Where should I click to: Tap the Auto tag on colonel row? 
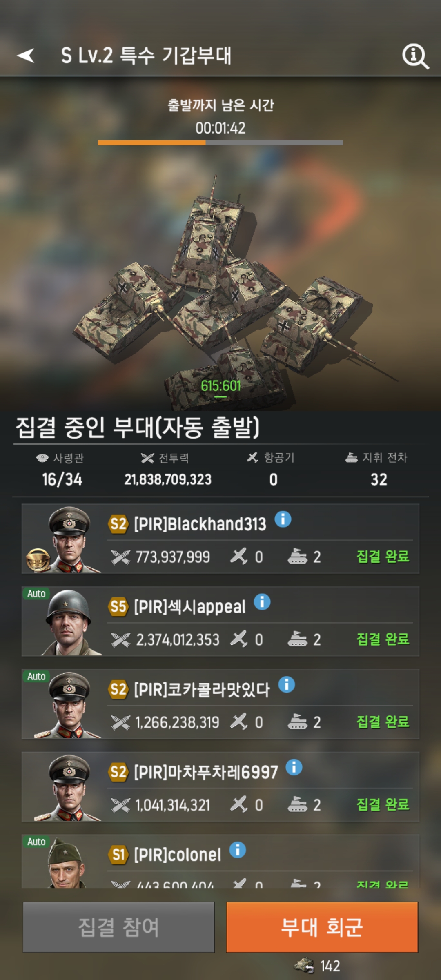[x=36, y=842]
